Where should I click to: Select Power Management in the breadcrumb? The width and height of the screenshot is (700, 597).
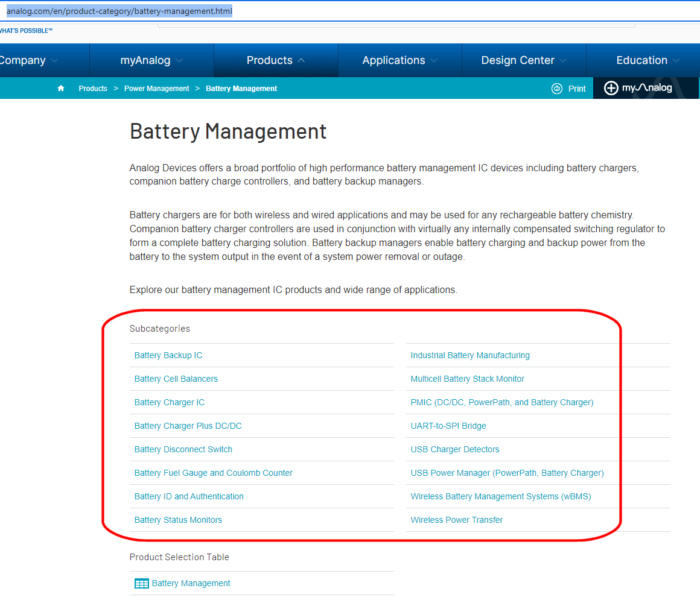156,88
